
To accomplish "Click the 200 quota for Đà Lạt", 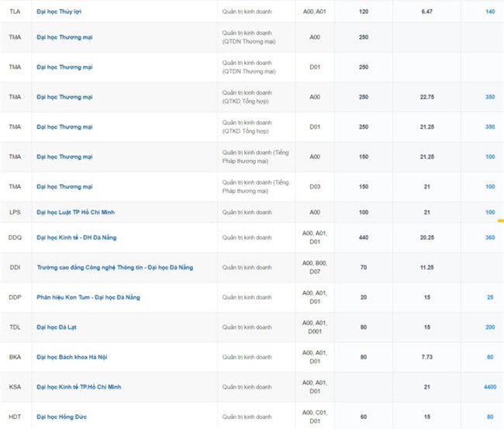I will tap(490, 327).
